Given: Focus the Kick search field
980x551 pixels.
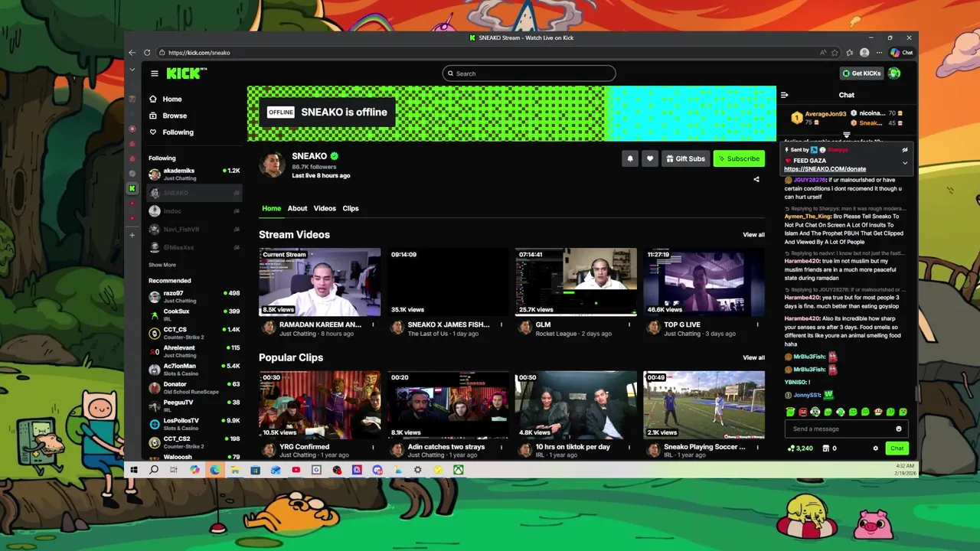Looking at the screenshot, I should [x=529, y=73].
